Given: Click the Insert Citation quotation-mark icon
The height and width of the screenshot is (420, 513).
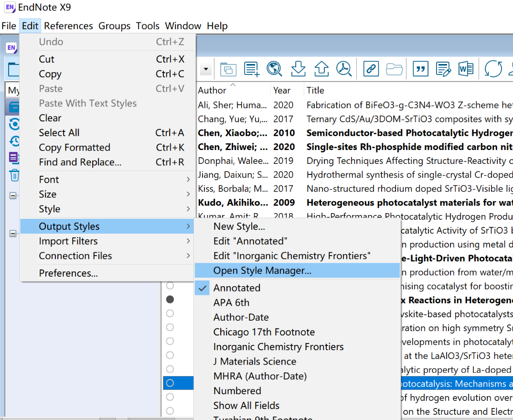Looking at the screenshot, I should coord(421,69).
